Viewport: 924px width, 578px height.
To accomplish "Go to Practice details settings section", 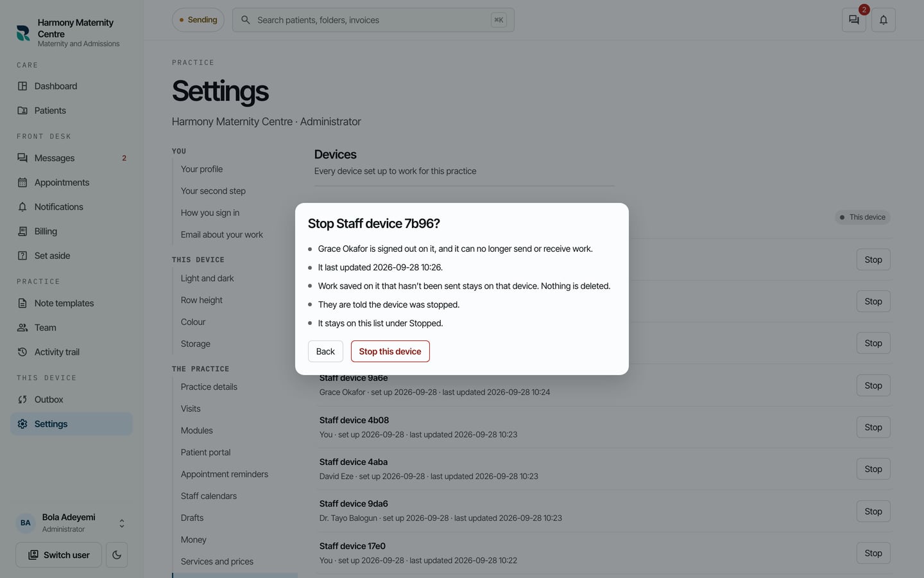I will pyautogui.click(x=209, y=387).
